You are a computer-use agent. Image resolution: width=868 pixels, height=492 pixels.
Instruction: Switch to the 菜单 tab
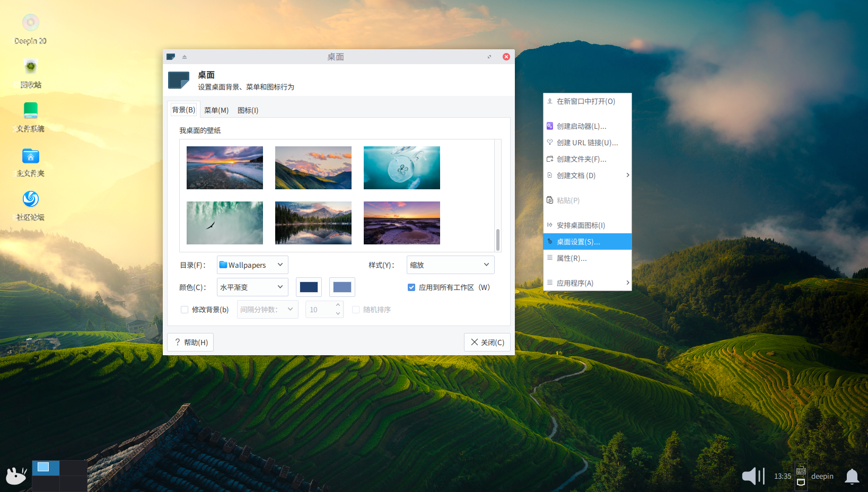click(x=216, y=110)
